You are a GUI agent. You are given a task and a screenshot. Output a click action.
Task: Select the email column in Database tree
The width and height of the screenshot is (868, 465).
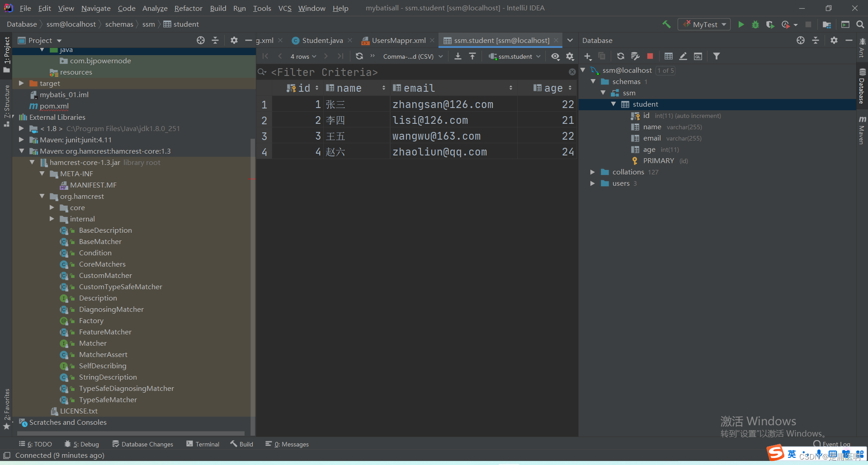652,138
